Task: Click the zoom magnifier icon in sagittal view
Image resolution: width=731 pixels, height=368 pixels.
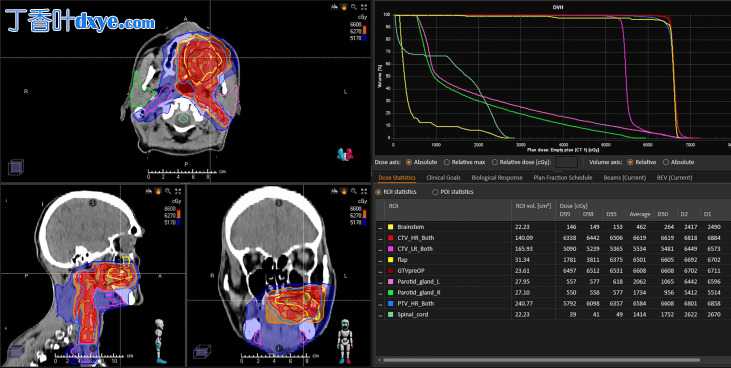Action: (x=168, y=191)
